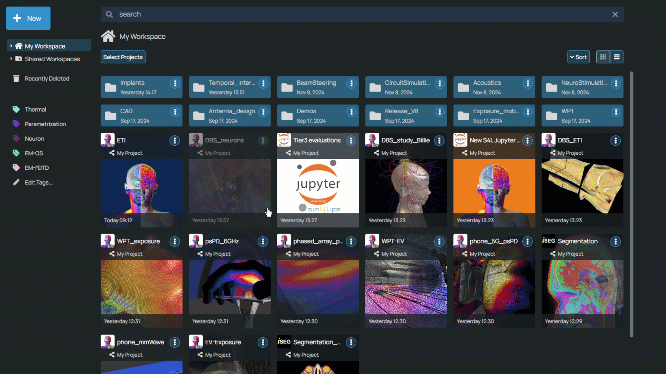Image resolution: width=666 pixels, height=374 pixels.
Task: Click the home icon beside My Workspace
Action: point(108,36)
